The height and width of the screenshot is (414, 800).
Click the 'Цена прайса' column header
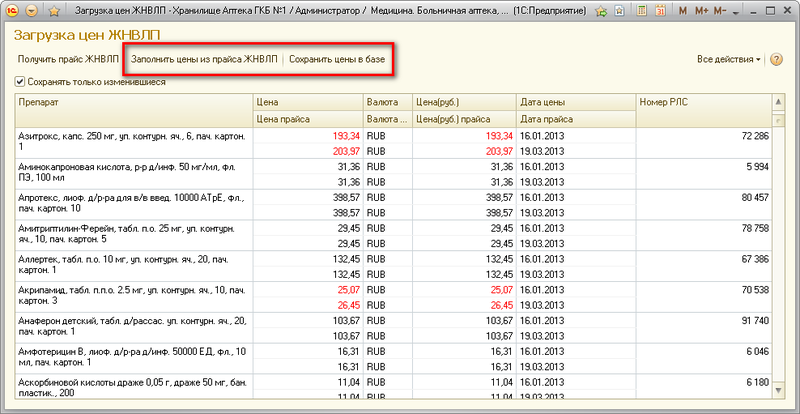click(x=308, y=119)
